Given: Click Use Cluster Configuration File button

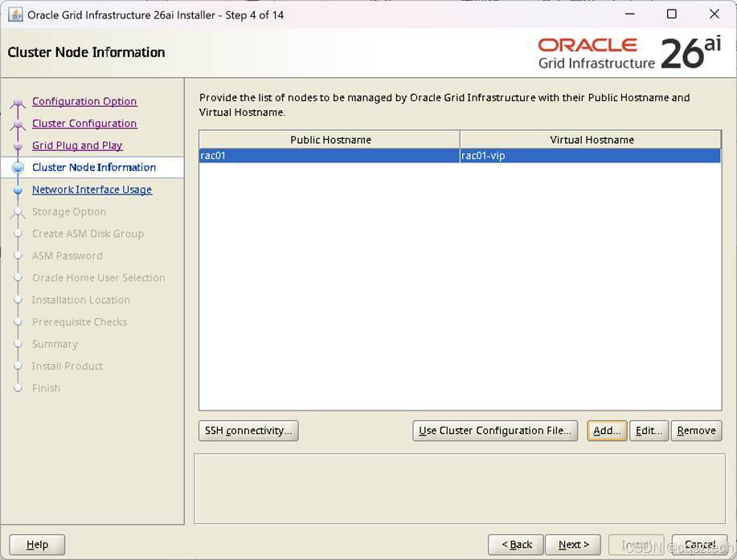Looking at the screenshot, I should pos(495,431).
